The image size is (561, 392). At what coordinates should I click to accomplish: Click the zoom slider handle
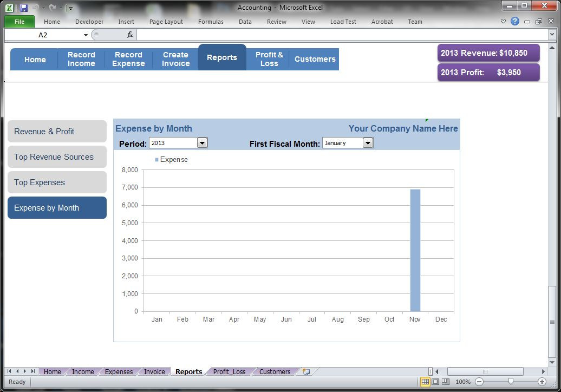coord(511,382)
